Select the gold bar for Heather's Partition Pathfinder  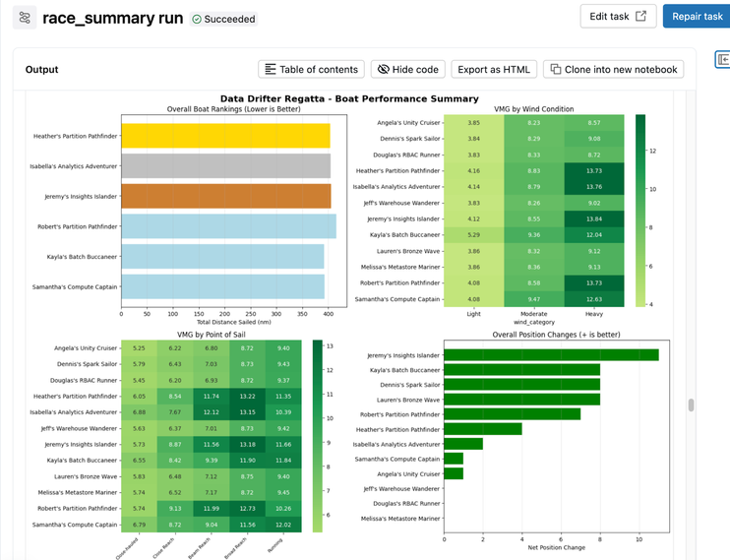[x=225, y=136]
